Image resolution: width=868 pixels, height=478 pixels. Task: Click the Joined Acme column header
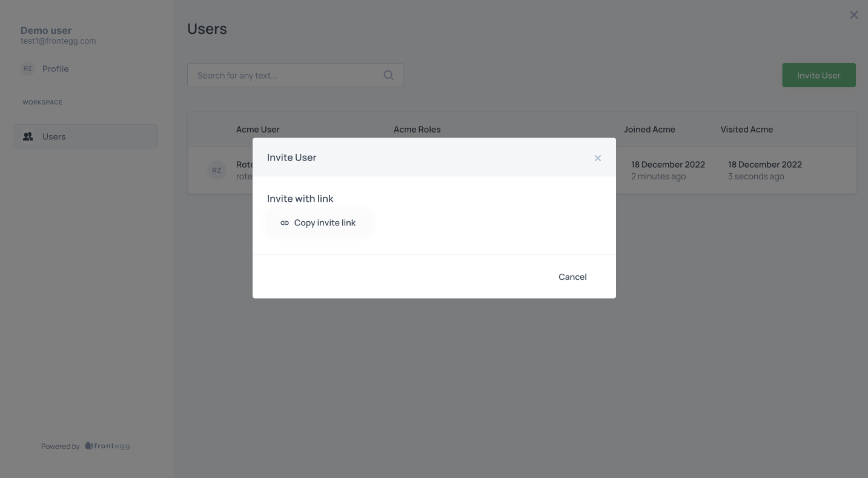click(649, 129)
